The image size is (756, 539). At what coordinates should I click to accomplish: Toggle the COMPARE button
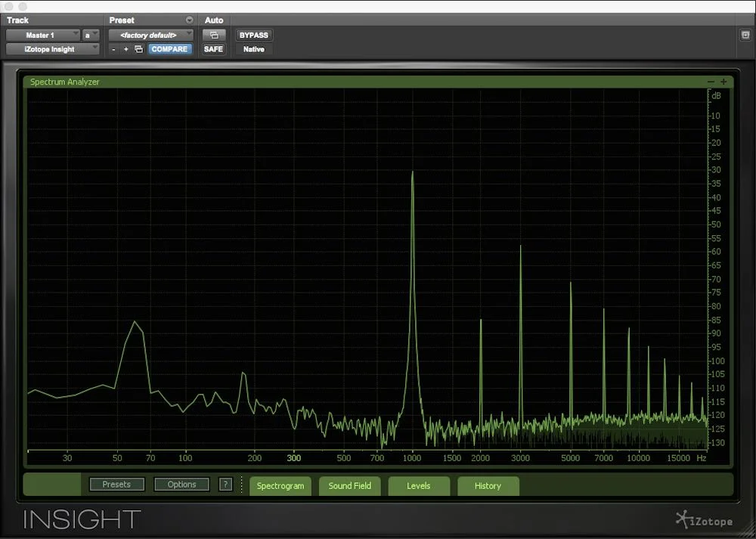(x=169, y=49)
